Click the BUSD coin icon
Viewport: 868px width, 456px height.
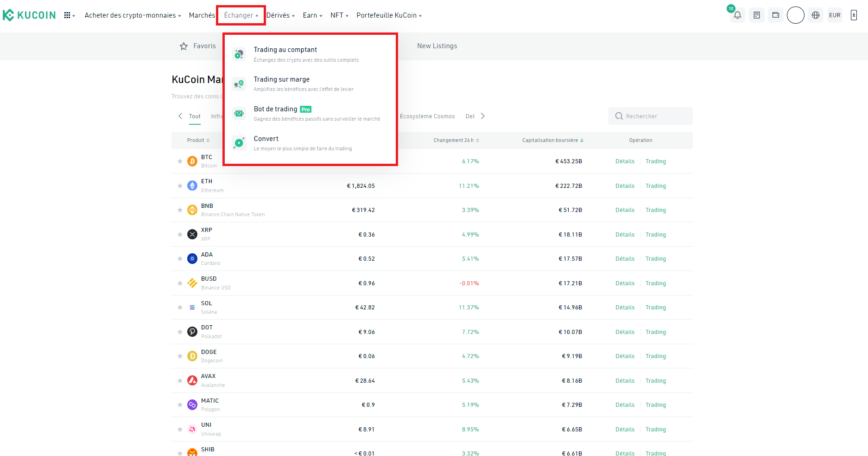click(192, 283)
